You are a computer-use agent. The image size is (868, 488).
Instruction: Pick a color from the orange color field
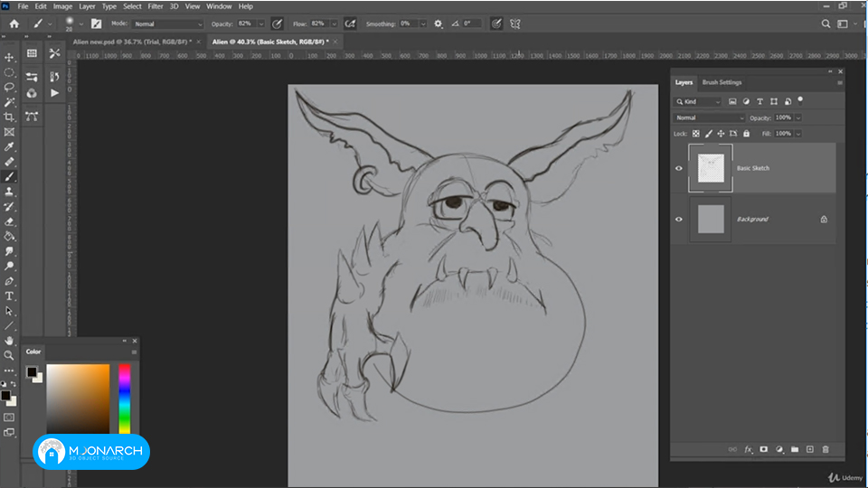pos(78,399)
